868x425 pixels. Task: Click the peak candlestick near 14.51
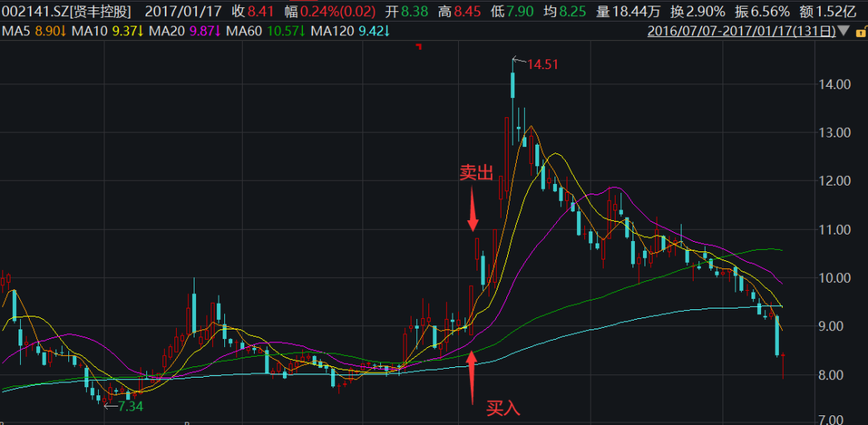point(512,84)
